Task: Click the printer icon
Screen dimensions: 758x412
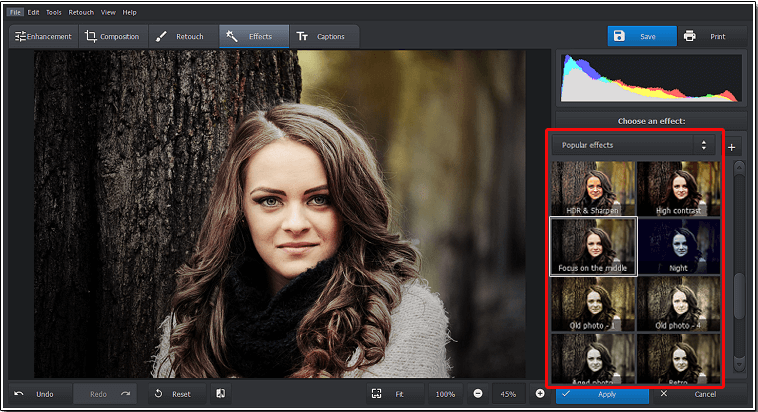Action: [x=690, y=36]
